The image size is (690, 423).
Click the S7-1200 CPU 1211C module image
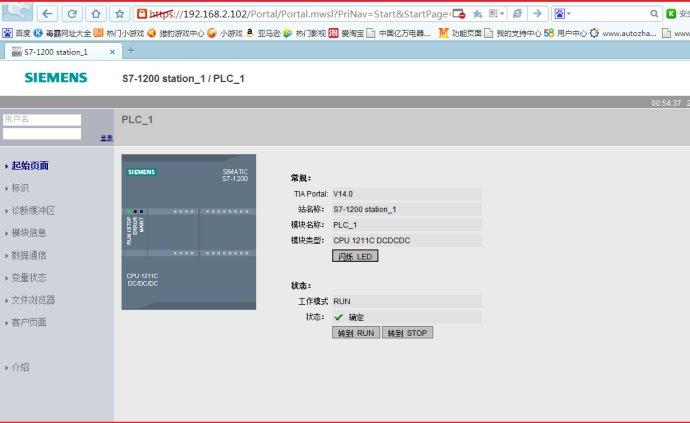[189, 232]
